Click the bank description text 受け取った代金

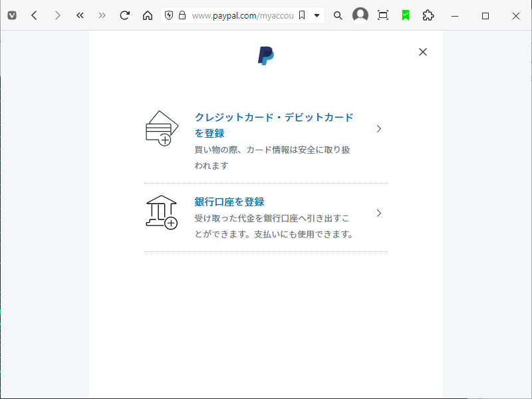pyautogui.click(x=274, y=226)
